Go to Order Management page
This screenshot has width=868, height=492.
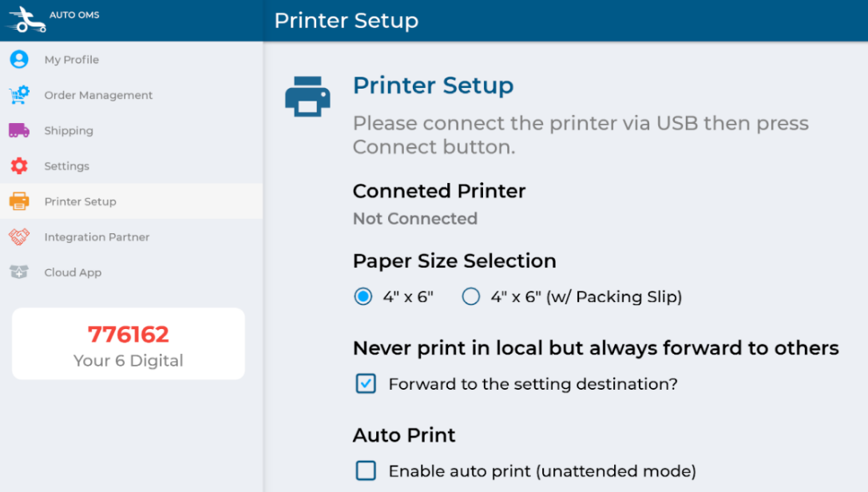coord(98,95)
